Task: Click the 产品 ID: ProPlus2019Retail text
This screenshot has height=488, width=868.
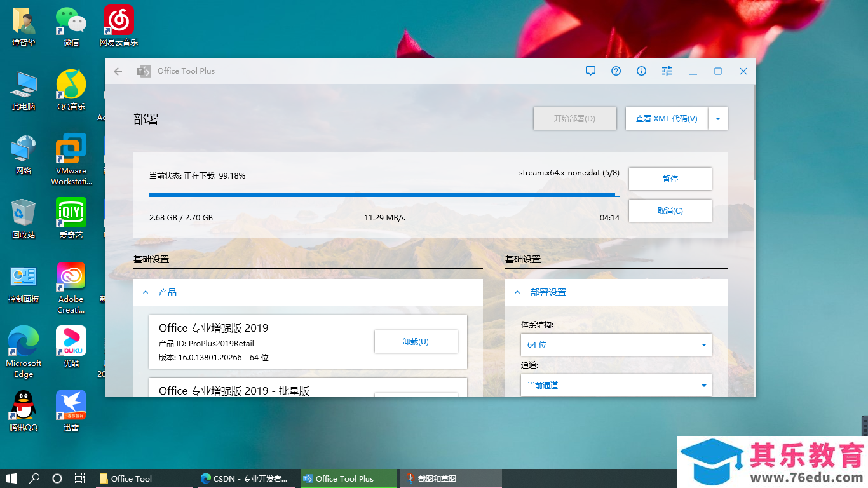Action: tap(207, 344)
